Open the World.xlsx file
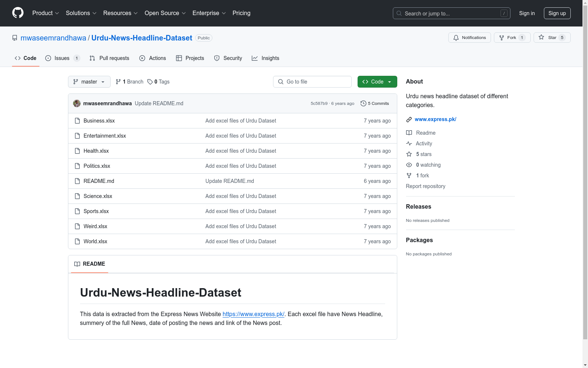The width and height of the screenshot is (588, 368). tap(96, 241)
